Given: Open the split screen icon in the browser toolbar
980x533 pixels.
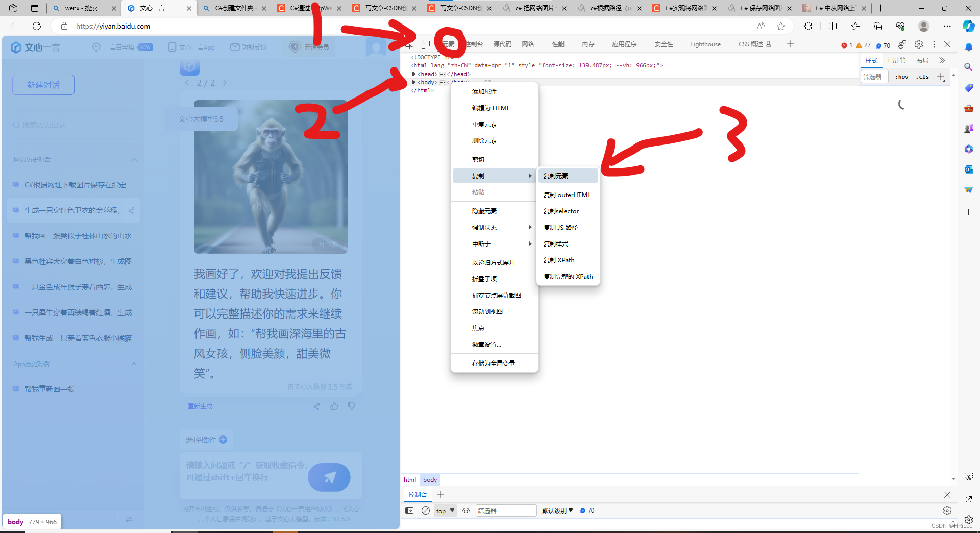Looking at the screenshot, I should [x=832, y=26].
